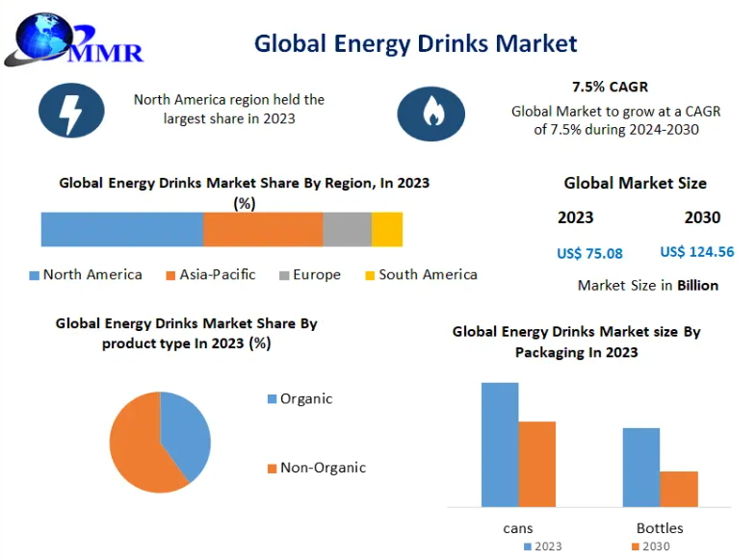Click the Europe legend square
The height and width of the screenshot is (560, 756).
pos(285,275)
